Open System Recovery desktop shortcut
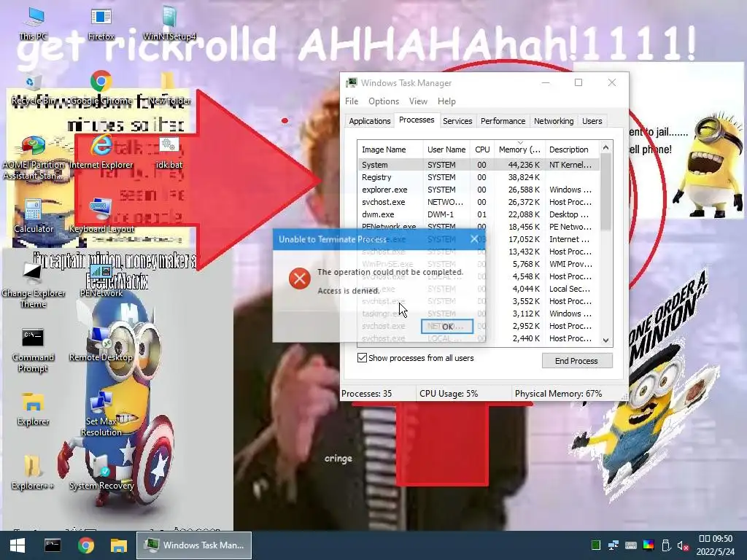 (101, 472)
